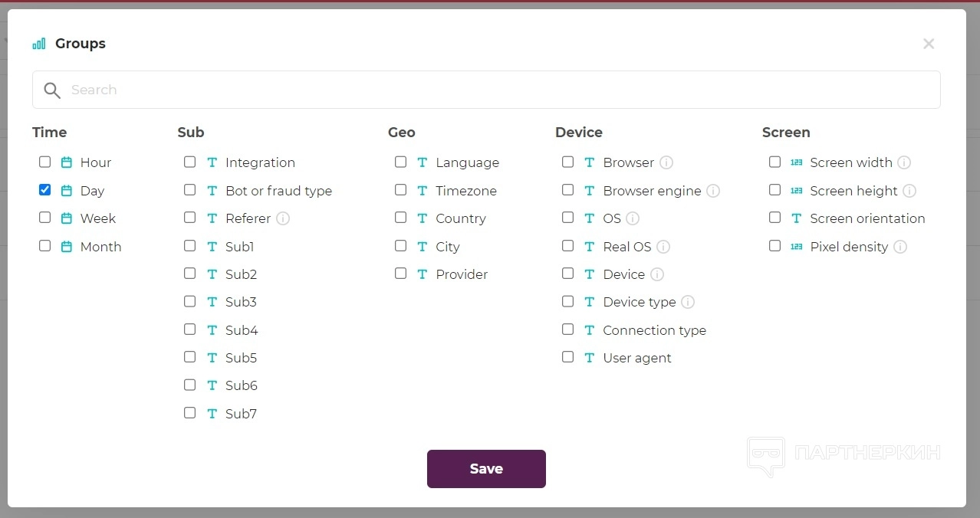Click the info icon beside Screen height
This screenshot has height=518, width=980.
click(x=909, y=191)
